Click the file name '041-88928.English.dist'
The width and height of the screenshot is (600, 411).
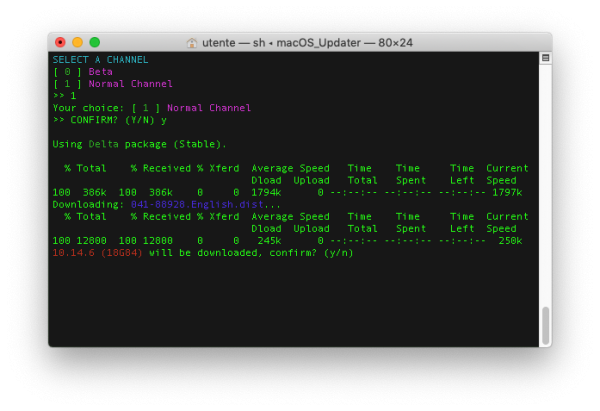tap(197, 205)
